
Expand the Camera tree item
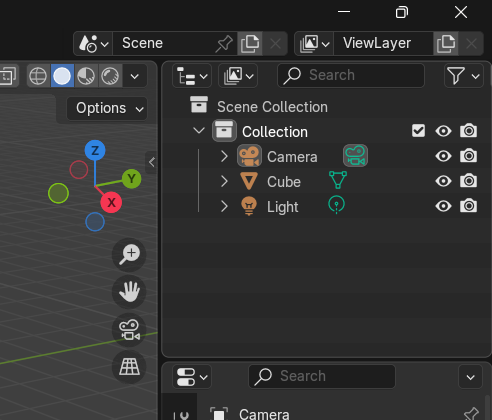coord(224,156)
